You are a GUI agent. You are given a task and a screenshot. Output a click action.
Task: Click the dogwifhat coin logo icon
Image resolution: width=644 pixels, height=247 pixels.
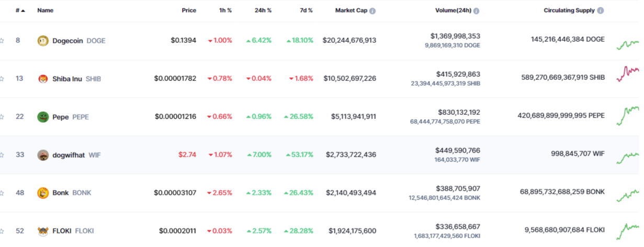click(43, 155)
